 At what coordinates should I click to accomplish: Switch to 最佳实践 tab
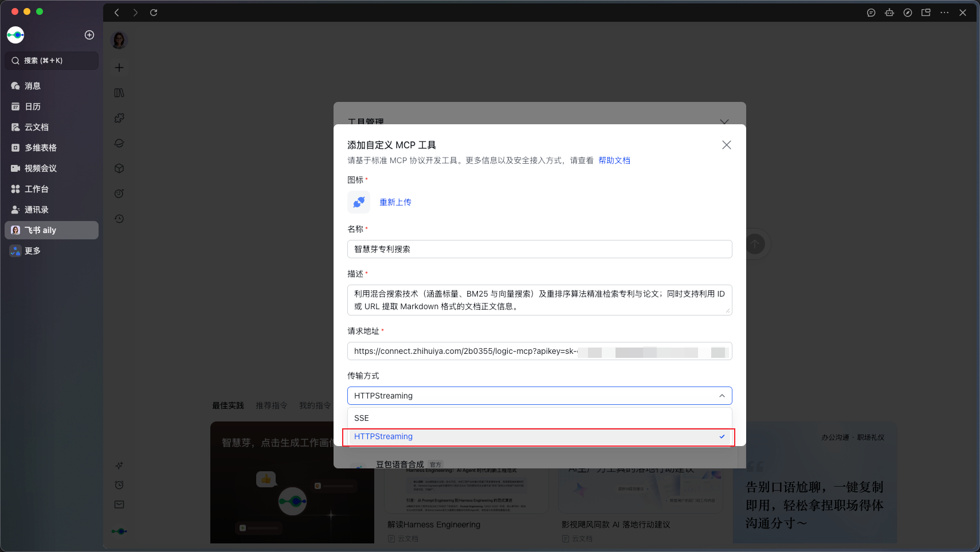tap(228, 405)
